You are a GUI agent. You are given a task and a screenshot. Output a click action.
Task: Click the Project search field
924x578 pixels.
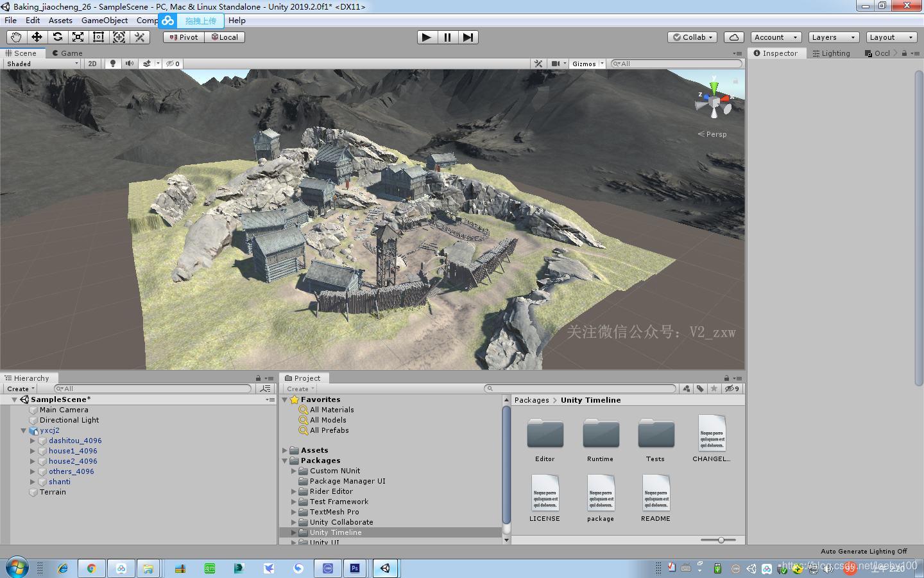click(x=581, y=389)
